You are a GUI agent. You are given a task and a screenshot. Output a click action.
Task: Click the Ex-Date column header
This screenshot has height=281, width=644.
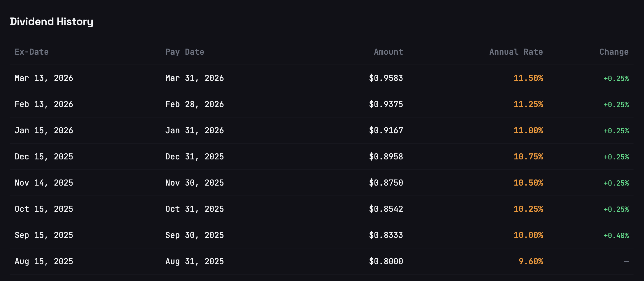(32, 52)
